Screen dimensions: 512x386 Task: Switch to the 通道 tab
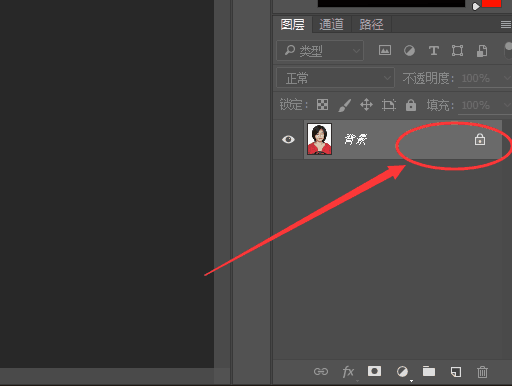click(331, 25)
